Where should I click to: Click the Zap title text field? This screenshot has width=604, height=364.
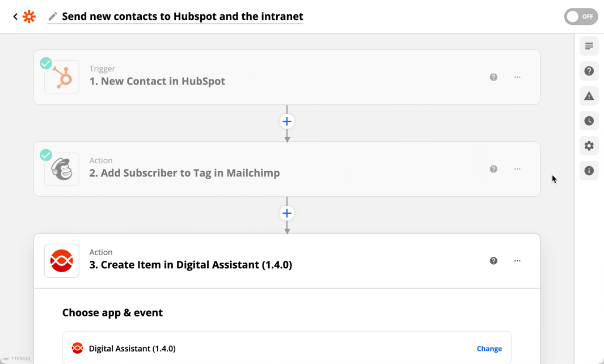coord(183,16)
